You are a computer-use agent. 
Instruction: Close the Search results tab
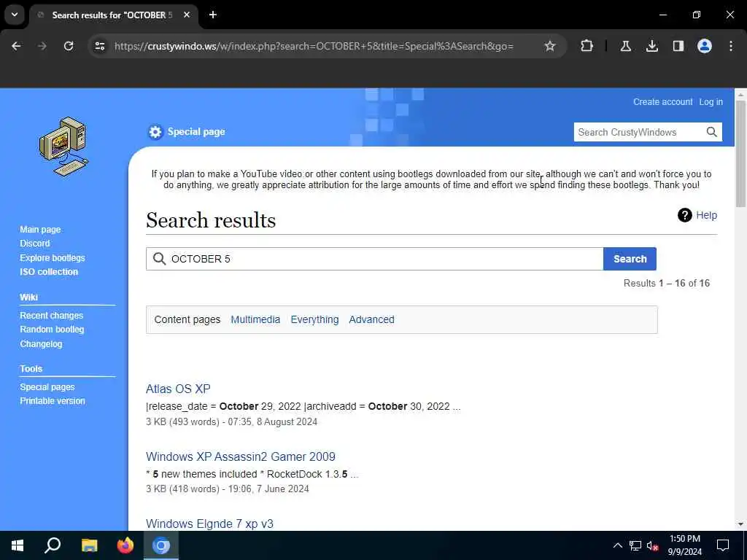[x=187, y=15]
